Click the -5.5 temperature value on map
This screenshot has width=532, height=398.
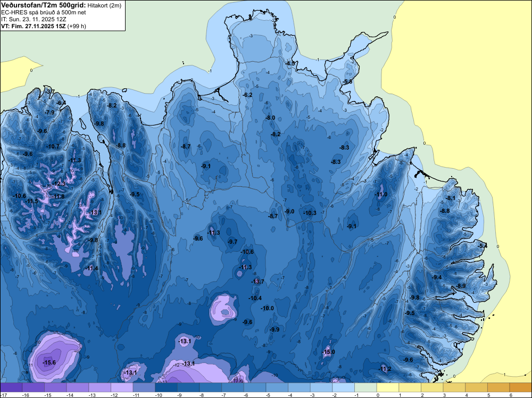pyautogui.click(x=347, y=82)
